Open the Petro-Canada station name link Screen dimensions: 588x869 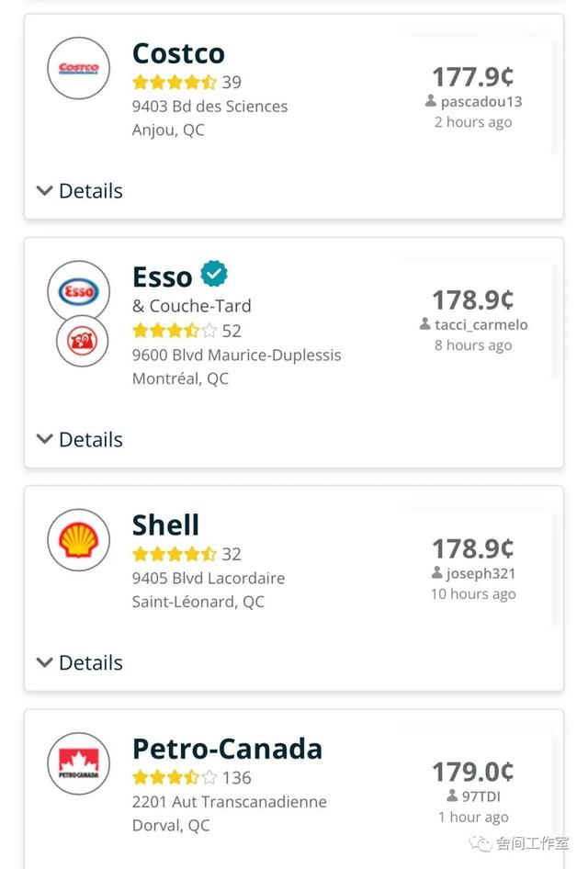coord(227,749)
